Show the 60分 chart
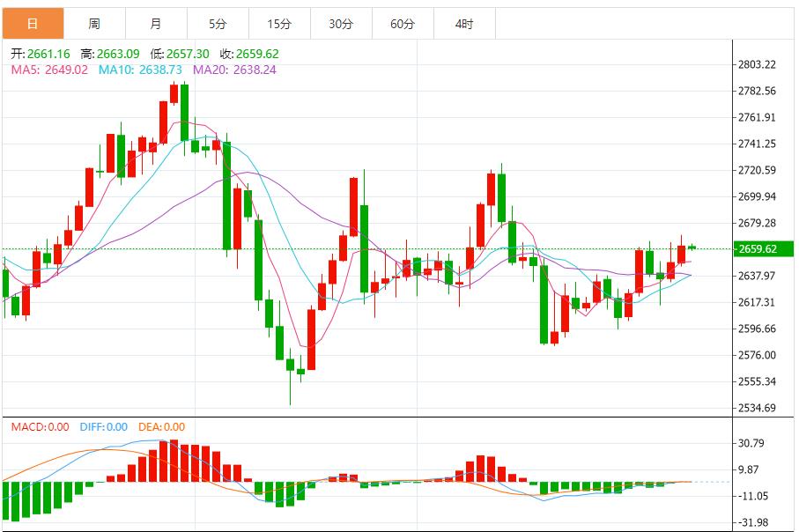 tap(403, 24)
